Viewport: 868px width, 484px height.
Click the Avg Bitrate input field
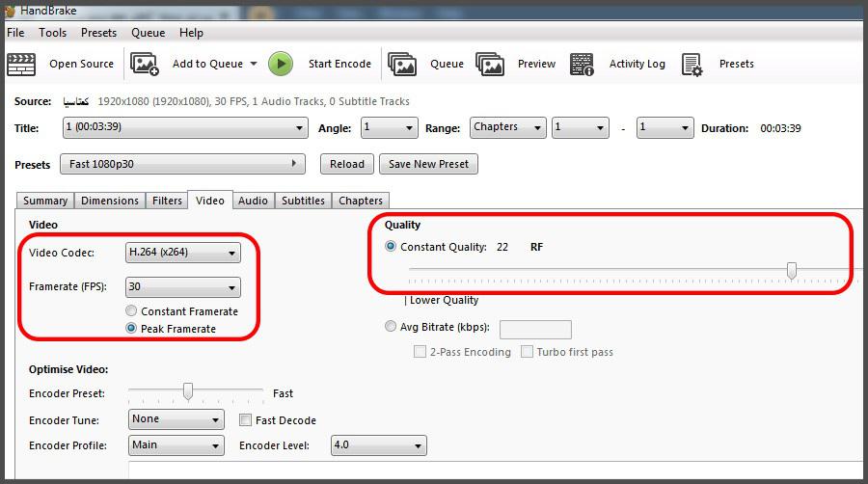pyautogui.click(x=535, y=329)
